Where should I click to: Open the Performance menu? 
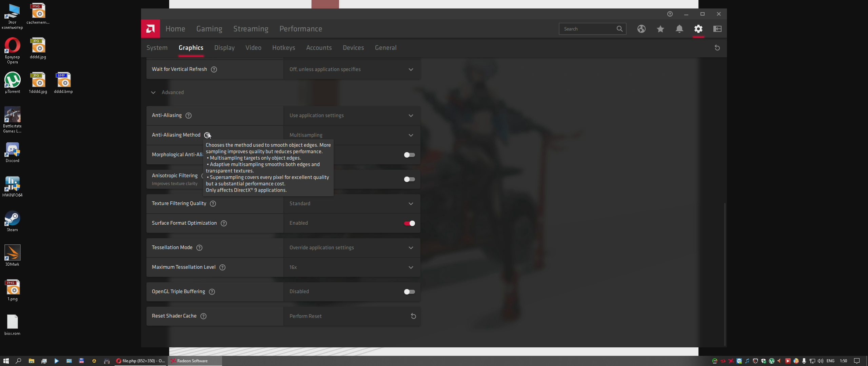click(x=300, y=29)
